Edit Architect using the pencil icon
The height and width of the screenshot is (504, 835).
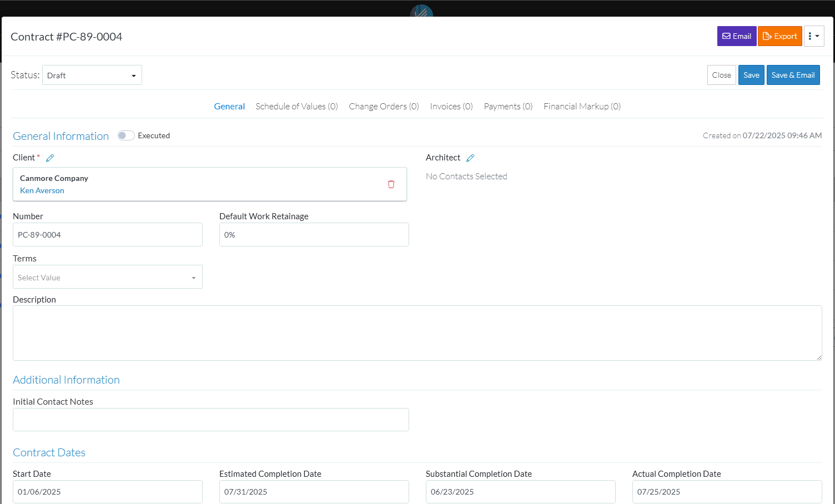tap(470, 158)
